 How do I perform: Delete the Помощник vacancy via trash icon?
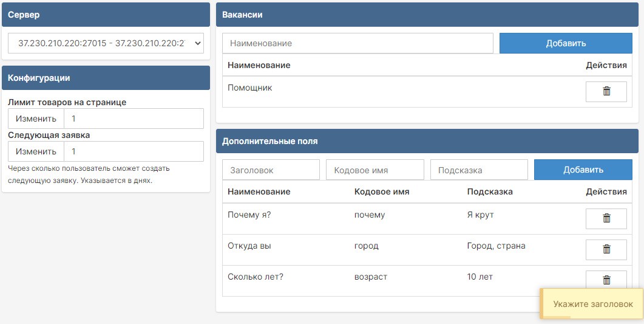point(606,91)
